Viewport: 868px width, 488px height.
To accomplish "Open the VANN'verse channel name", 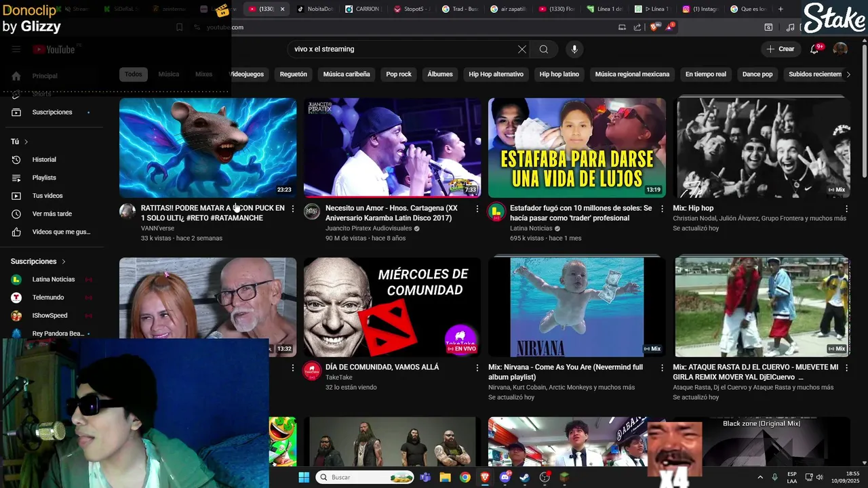I will 158,228.
